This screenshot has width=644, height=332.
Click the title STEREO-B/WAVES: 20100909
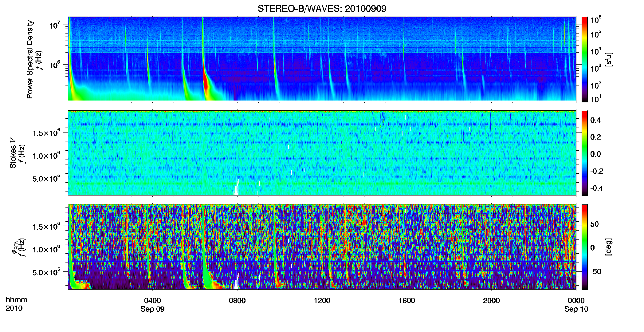[322, 9]
